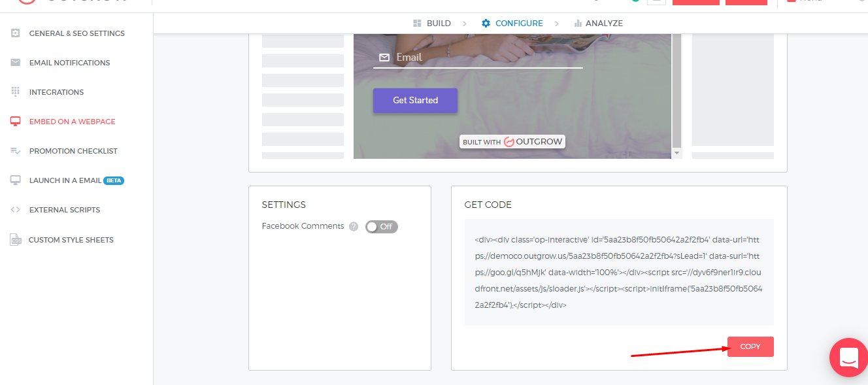The height and width of the screenshot is (385, 868).
Task: Click the Custom Style Sheets CSS icon
Action: 16,240
